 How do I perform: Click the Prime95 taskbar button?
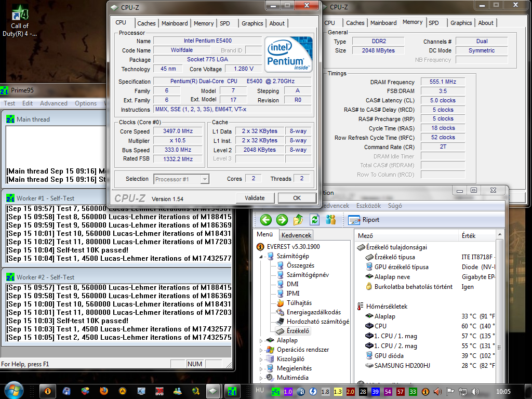point(232,391)
